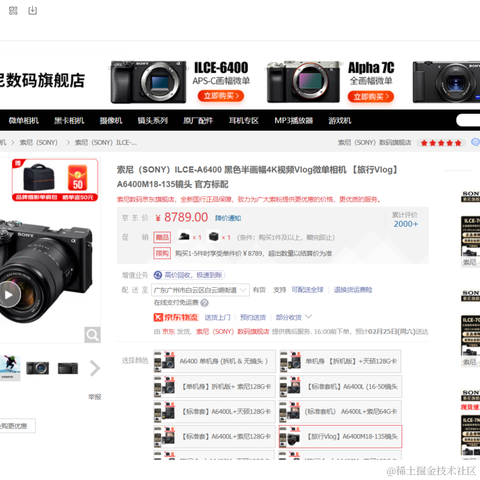Select option【单机身】拆机版+索尼128G卡
This screenshot has height=480, width=480.
(x=215, y=387)
